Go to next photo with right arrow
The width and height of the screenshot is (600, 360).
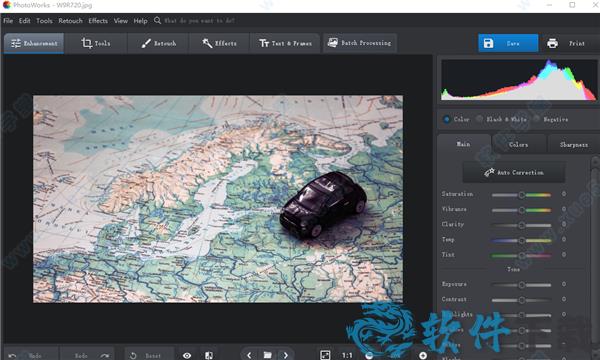[285, 355]
